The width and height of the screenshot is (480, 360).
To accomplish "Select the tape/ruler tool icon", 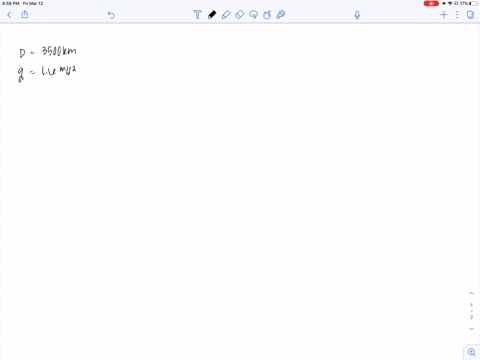I will [281, 15].
